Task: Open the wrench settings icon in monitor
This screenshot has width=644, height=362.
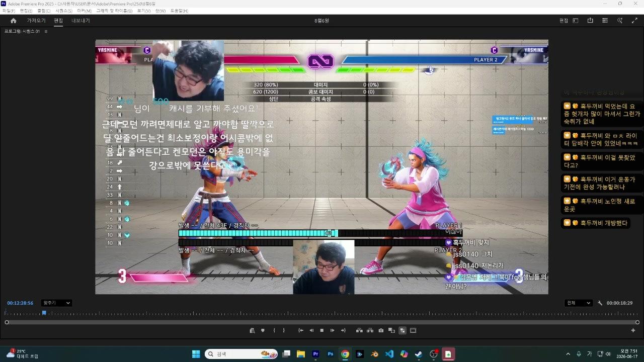Action: [x=600, y=303]
